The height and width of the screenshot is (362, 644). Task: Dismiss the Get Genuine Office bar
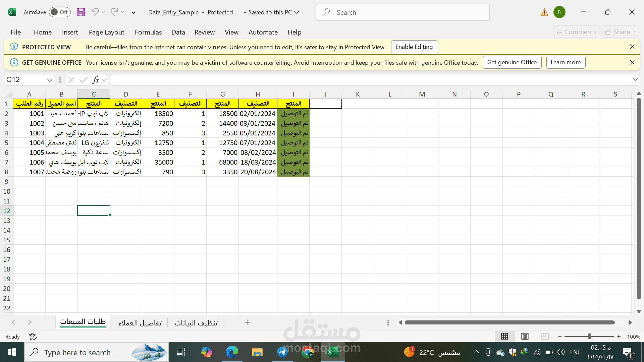pos(632,62)
